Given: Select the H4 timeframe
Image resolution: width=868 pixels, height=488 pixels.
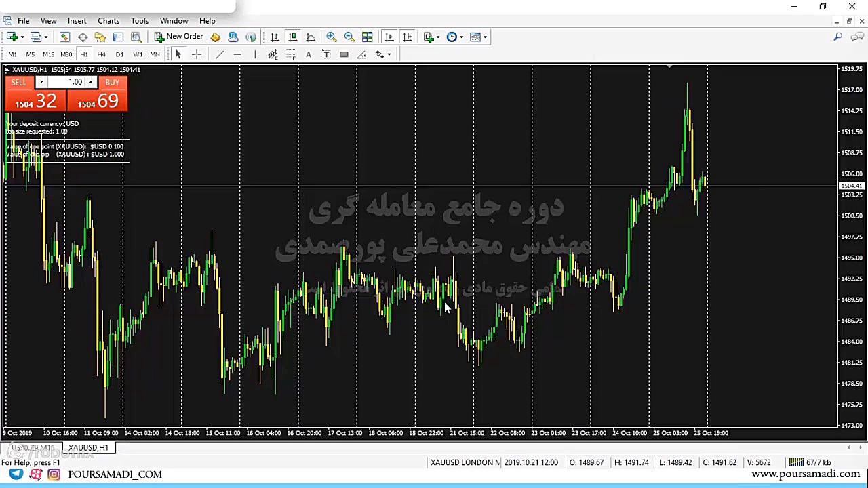Looking at the screenshot, I should click(101, 54).
